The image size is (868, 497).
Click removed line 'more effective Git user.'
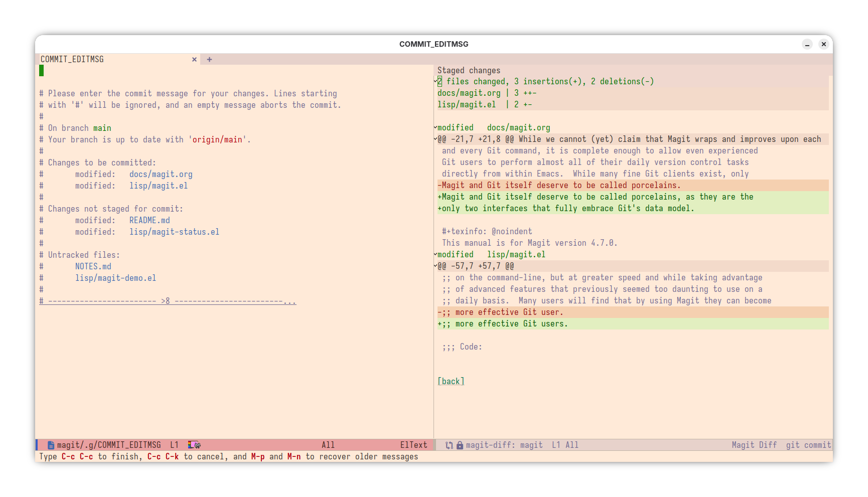633,312
